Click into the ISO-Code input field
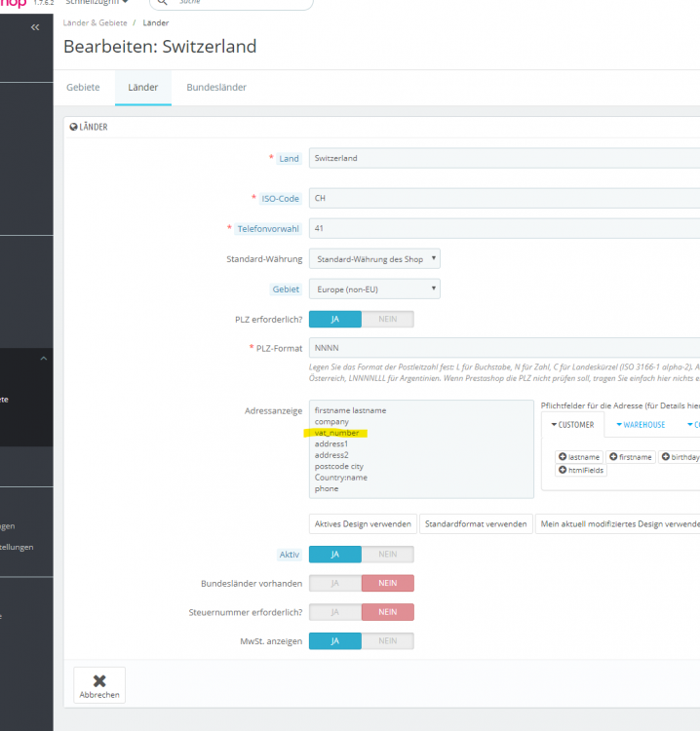Viewport: 700px width, 731px height. click(x=503, y=198)
